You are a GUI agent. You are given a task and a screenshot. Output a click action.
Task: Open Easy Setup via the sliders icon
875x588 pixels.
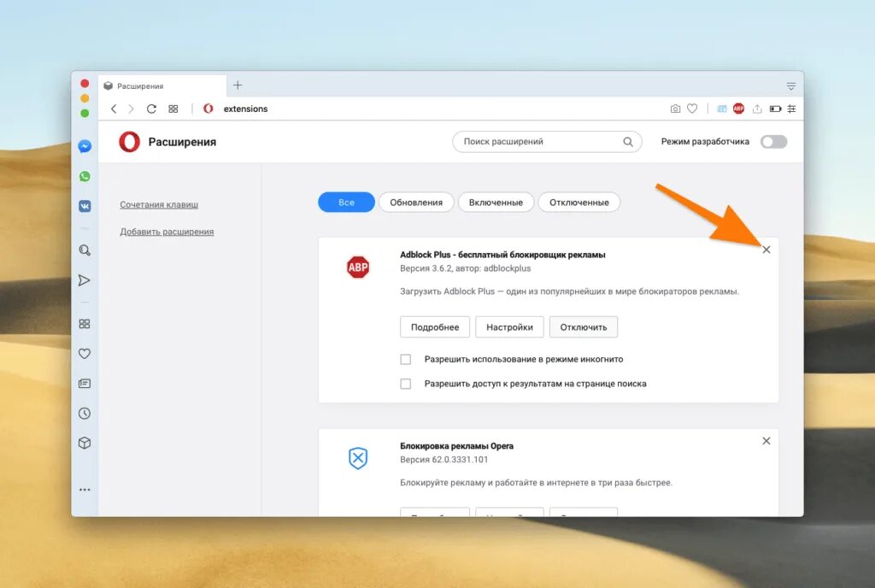790,109
